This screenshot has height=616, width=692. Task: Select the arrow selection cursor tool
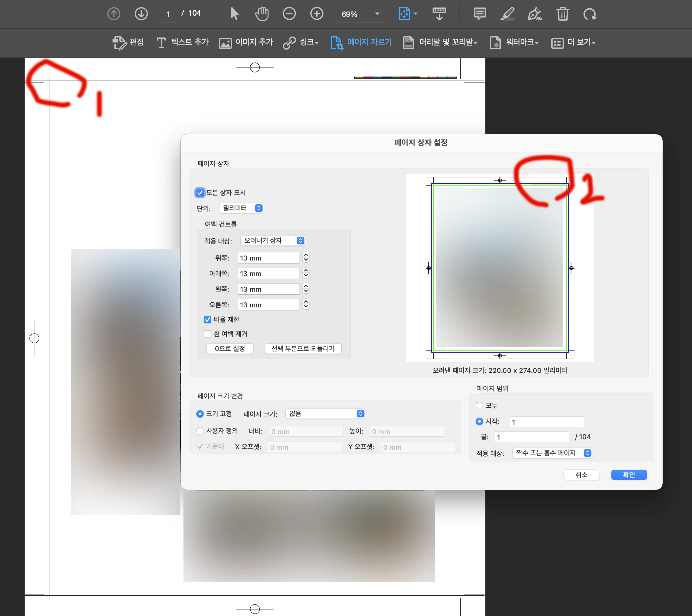234,14
